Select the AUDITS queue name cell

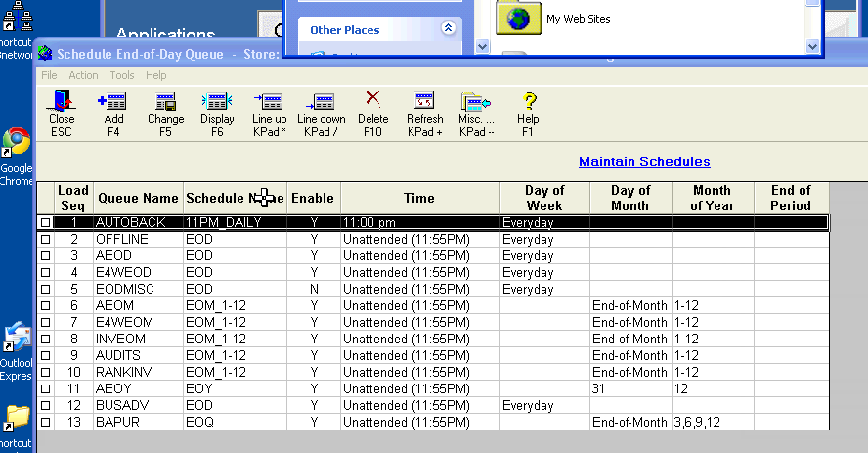[138, 355]
